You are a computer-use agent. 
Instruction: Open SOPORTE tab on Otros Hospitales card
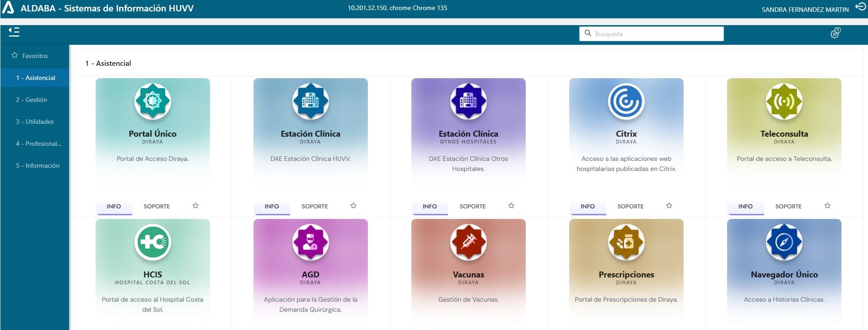coord(473,207)
